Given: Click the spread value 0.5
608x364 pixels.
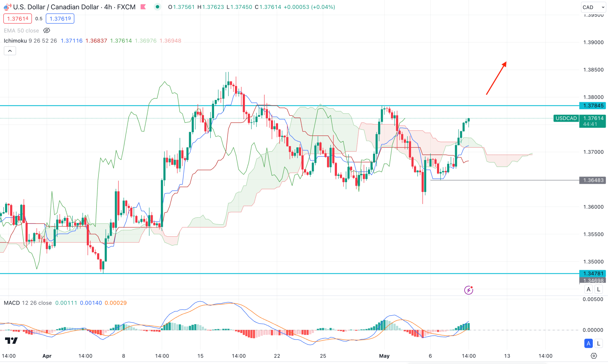Looking at the screenshot, I should 39,18.
